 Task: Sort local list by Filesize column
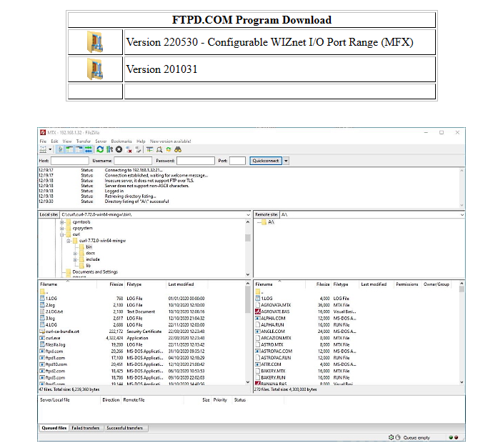pyautogui.click(x=116, y=284)
